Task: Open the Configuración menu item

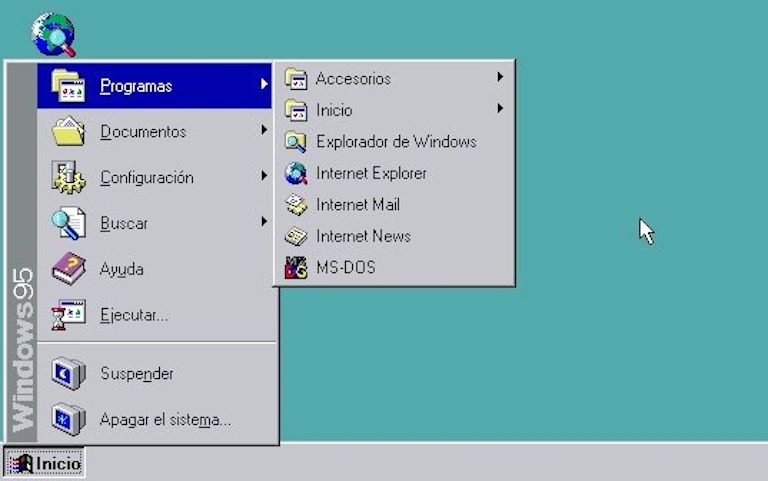Action: coord(154,177)
